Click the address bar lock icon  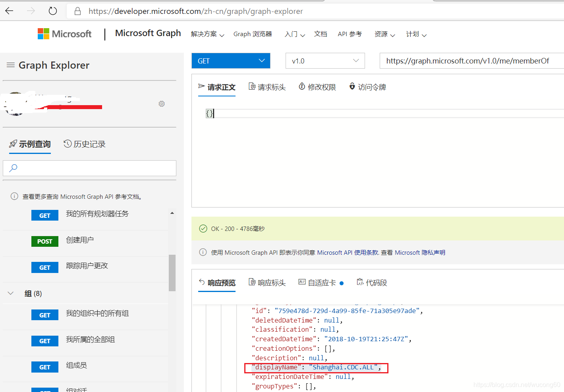(x=78, y=11)
